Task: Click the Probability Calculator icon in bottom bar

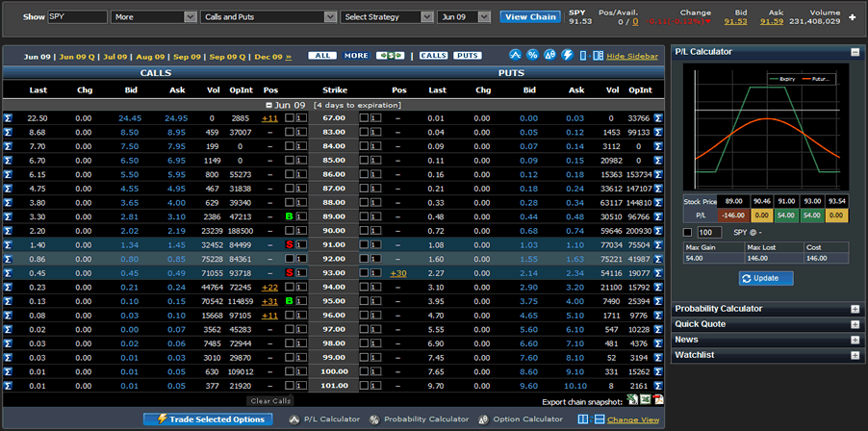Action: coord(374,419)
